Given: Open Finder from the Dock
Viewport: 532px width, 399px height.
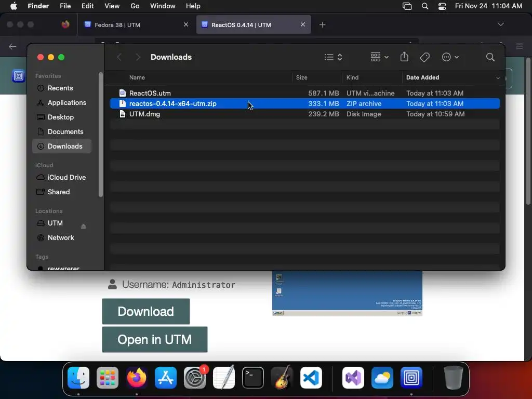Looking at the screenshot, I should [78, 378].
